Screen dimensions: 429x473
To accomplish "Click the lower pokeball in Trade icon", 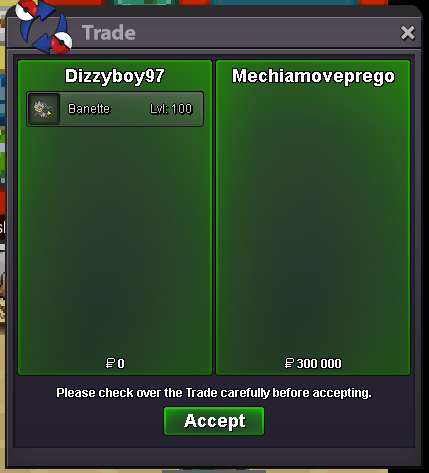I will [x=62, y=43].
